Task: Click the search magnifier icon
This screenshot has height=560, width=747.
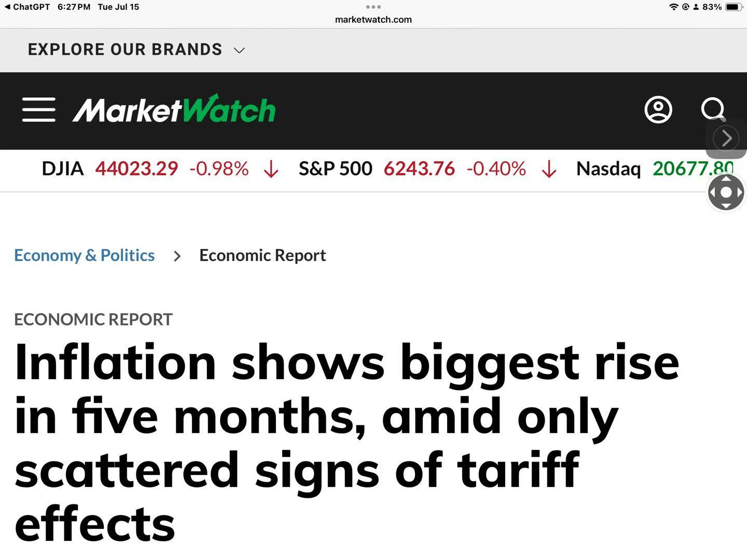Action: coord(713,109)
